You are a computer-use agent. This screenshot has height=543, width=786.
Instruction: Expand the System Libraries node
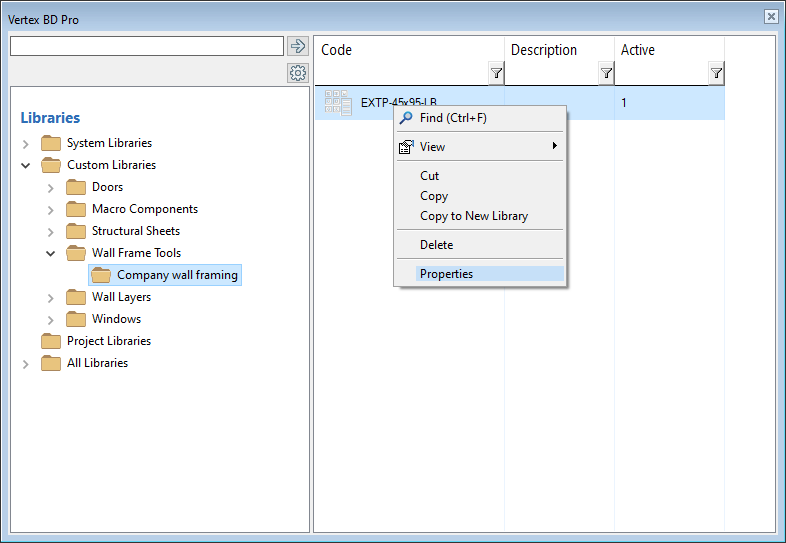click(x=26, y=144)
